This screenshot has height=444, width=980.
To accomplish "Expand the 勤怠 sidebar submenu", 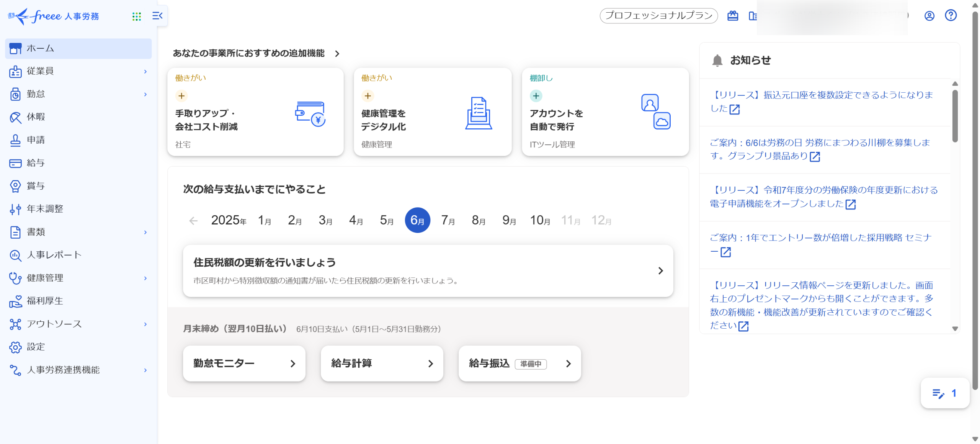I will 145,94.
